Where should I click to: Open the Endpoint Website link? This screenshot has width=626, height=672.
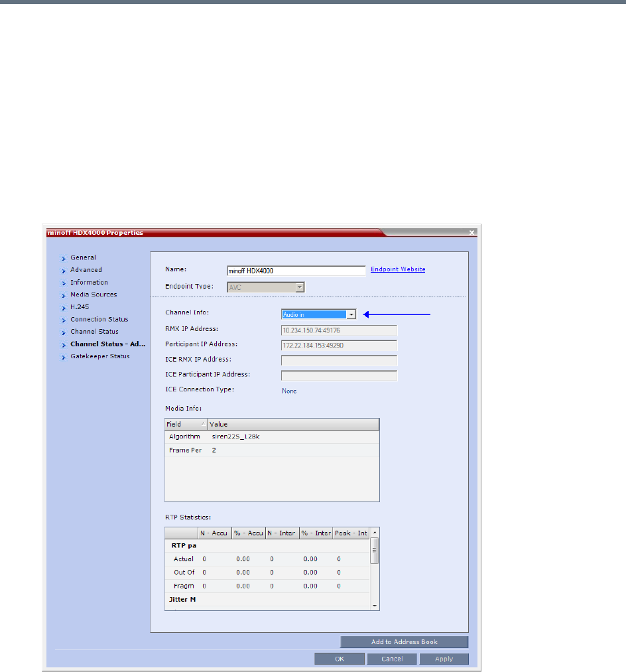398,269
